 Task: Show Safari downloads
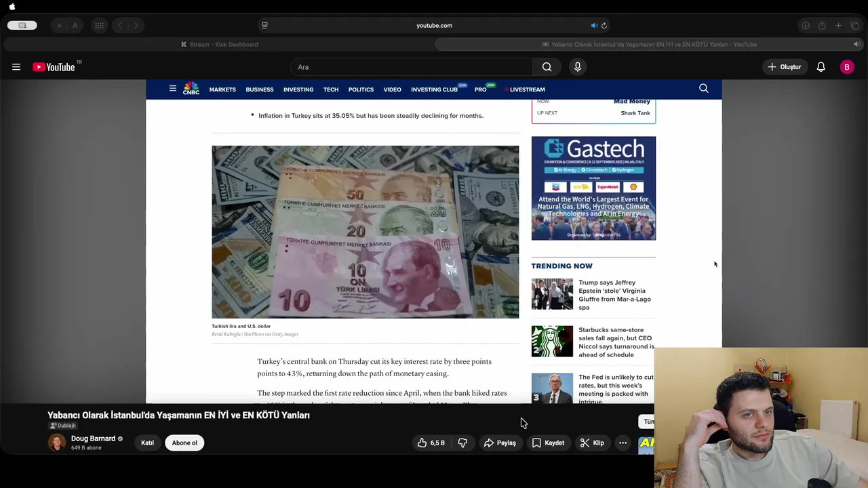(806, 26)
